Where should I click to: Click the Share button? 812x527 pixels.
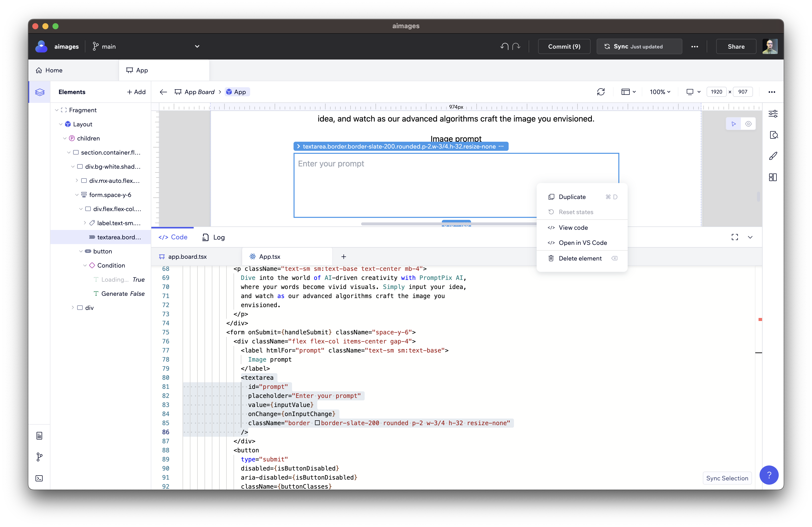pos(736,46)
